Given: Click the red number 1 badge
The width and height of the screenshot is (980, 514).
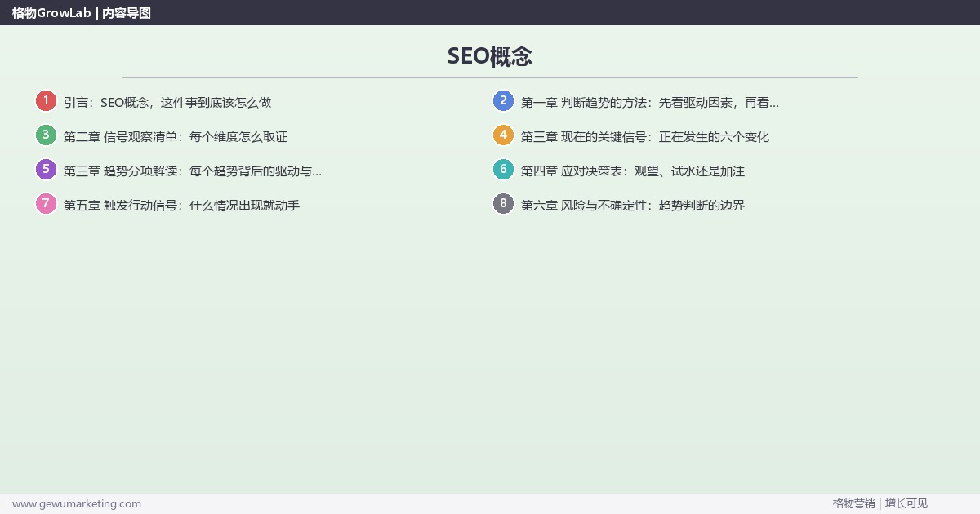Looking at the screenshot, I should (46, 101).
